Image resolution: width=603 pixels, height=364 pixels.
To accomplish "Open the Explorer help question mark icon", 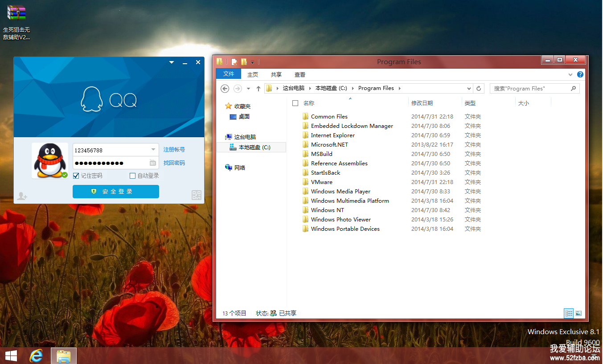I will pos(580,74).
